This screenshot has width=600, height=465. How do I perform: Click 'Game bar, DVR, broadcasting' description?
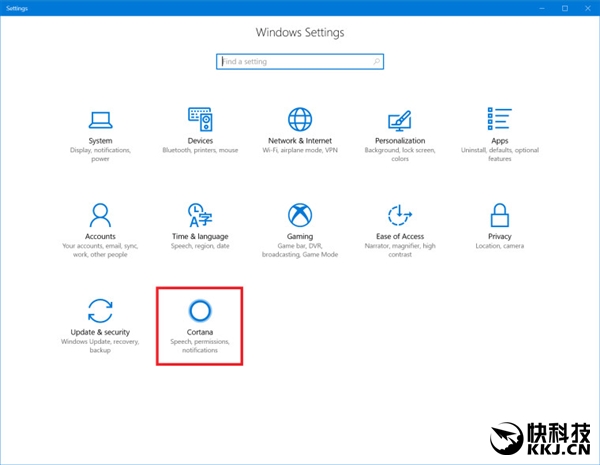pyautogui.click(x=300, y=250)
